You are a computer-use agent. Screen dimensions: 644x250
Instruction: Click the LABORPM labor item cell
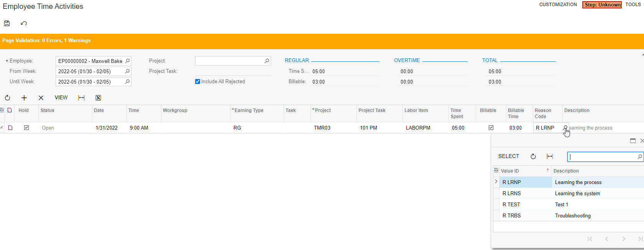[x=426, y=128]
